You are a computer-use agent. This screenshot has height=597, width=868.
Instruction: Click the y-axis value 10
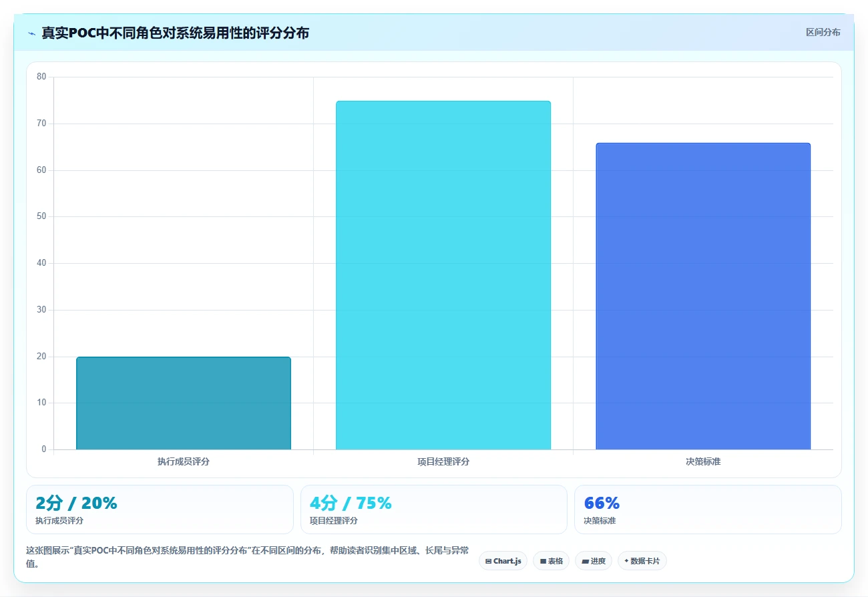pyautogui.click(x=41, y=403)
